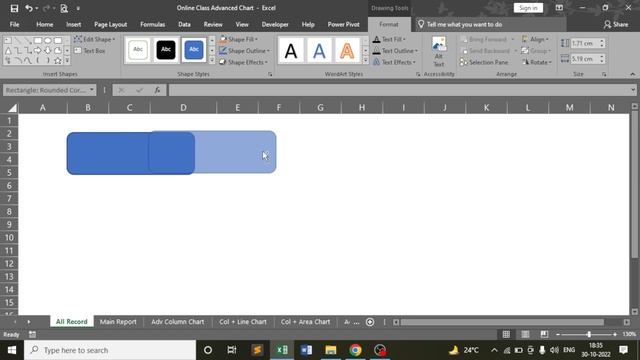Switch to the Insert ribbon tab
The height and width of the screenshot is (360, 640).
[x=73, y=24]
